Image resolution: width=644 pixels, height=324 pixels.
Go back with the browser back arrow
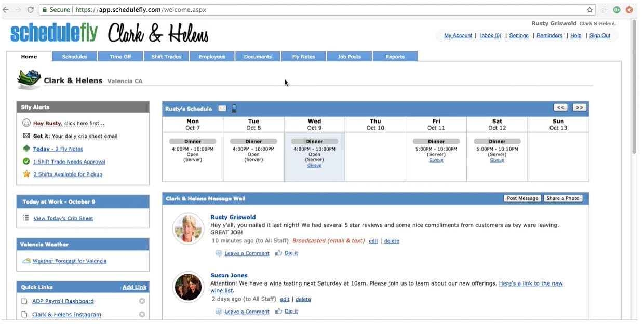point(6,10)
